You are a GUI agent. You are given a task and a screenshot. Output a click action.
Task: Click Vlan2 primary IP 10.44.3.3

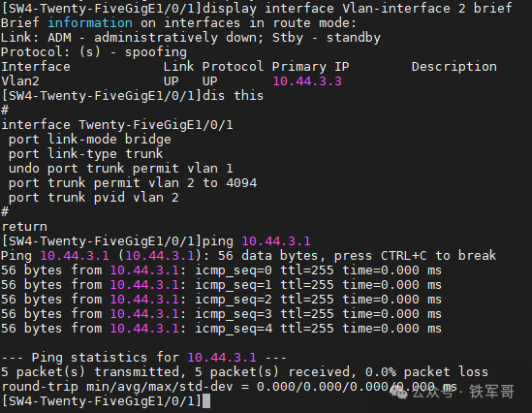[x=307, y=81]
